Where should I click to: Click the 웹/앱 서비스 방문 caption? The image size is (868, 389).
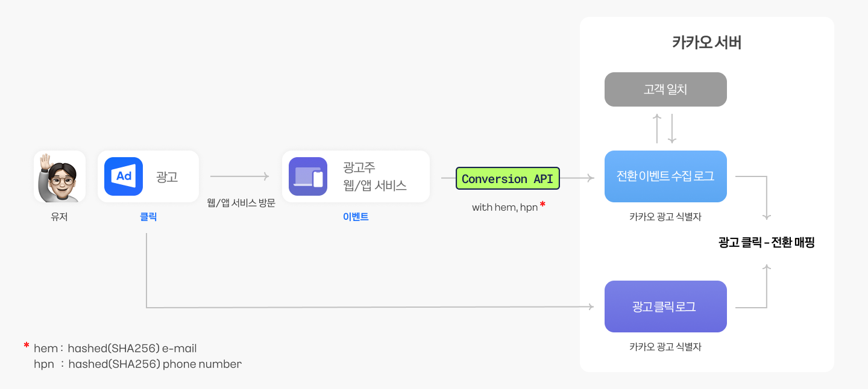(241, 203)
